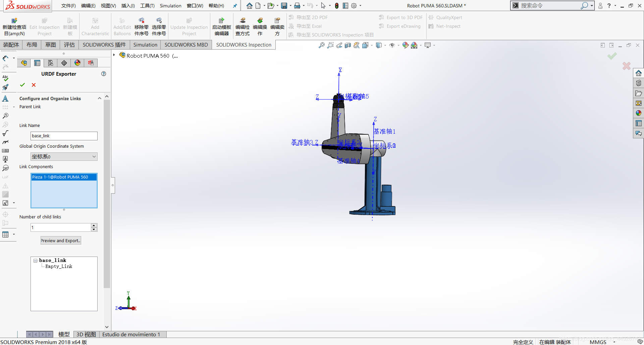The width and height of the screenshot is (644, 345).
Task: Click 选择零件序号 select balloons button
Action: [159, 27]
